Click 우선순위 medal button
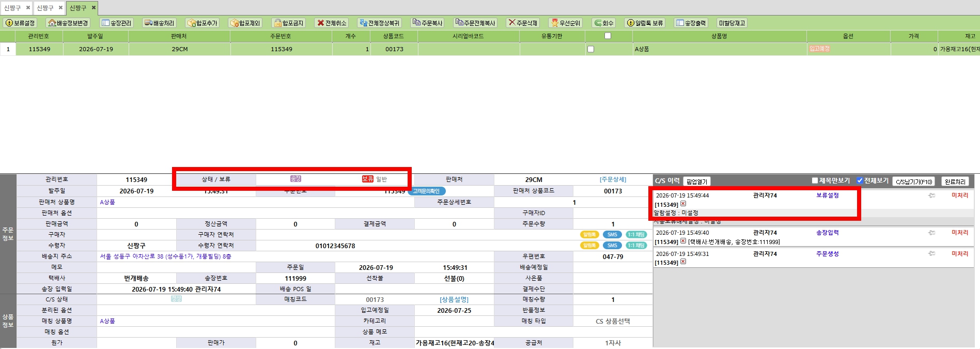This screenshot has width=980, height=349. click(565, 23)
